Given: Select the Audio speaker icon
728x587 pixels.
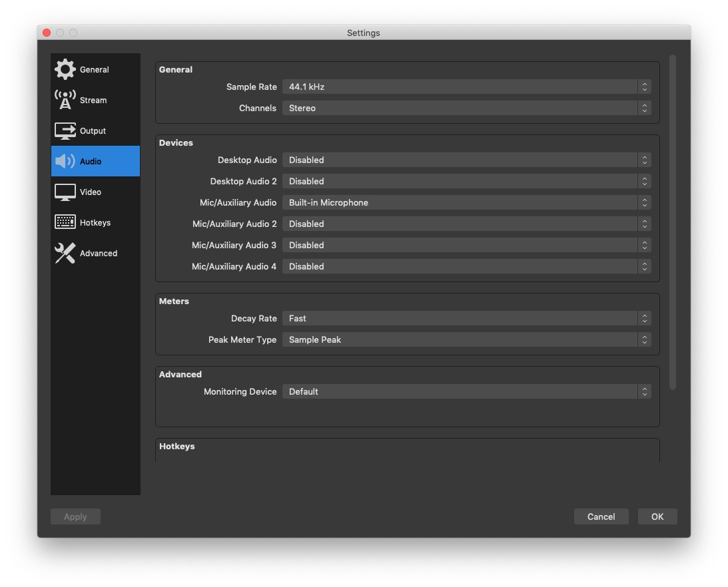Looking at the screenshot, I should [x=65, y=161].
